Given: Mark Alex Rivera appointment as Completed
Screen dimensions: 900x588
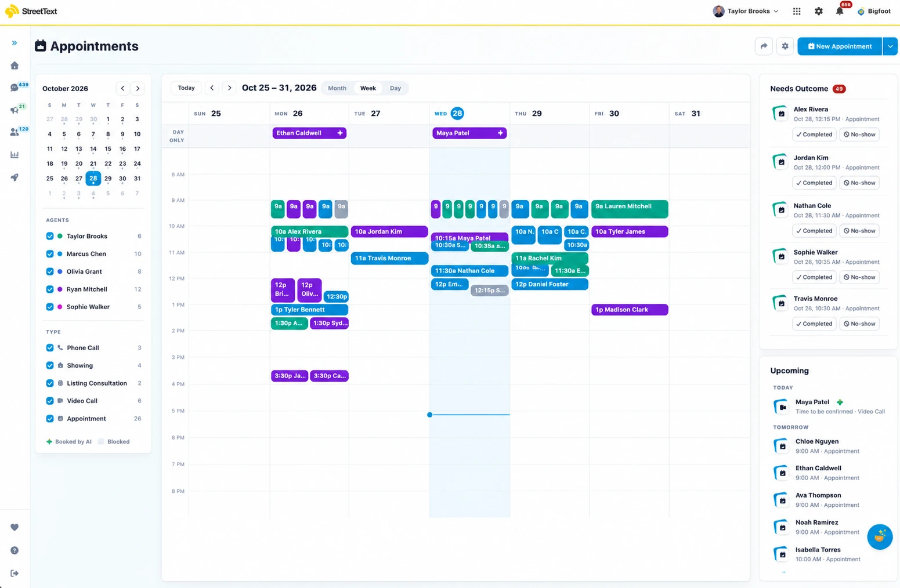Looking at the screenshot, I should pyautogui.click(x=814, y=135).
